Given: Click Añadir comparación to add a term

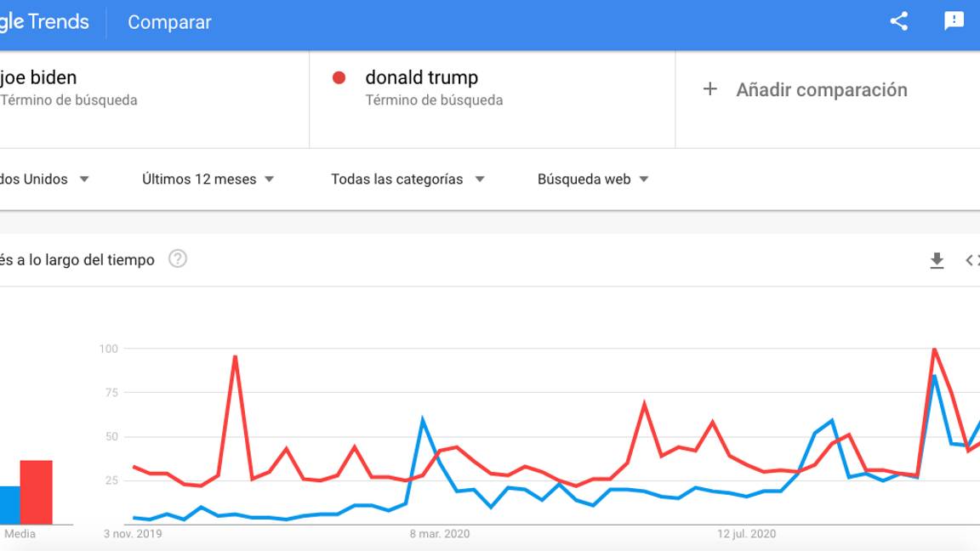Looking at the screenshot, I should point(821,89).
